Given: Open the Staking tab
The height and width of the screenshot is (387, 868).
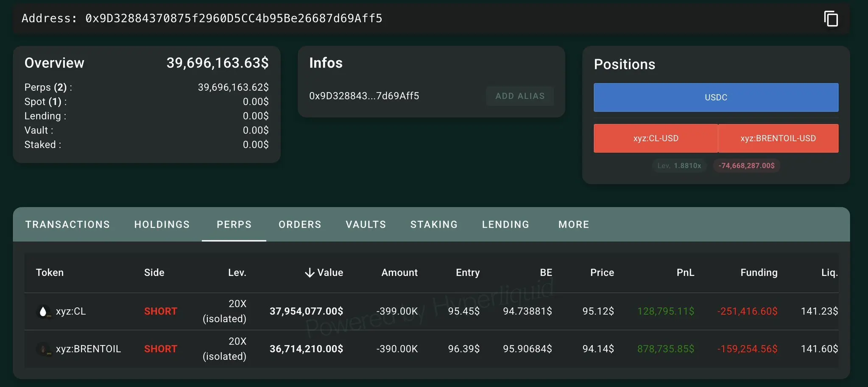Looking at the screenshot, I should point(434,224).
